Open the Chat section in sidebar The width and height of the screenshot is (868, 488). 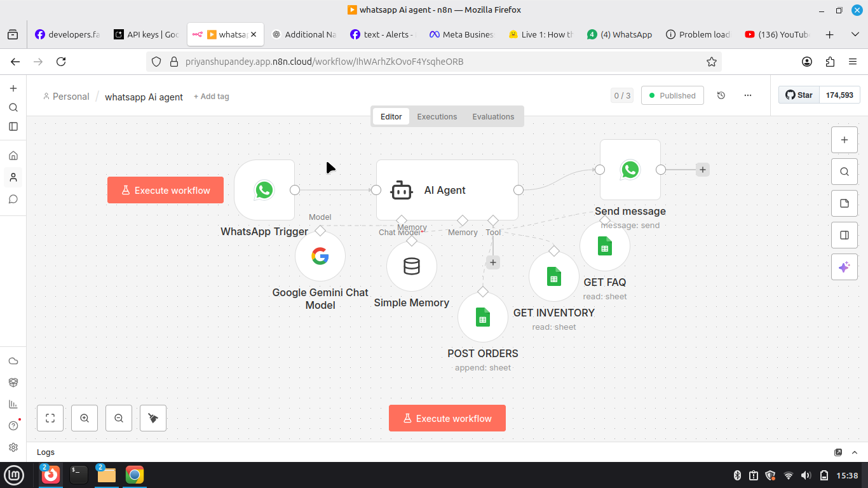(x=13, y=199)
